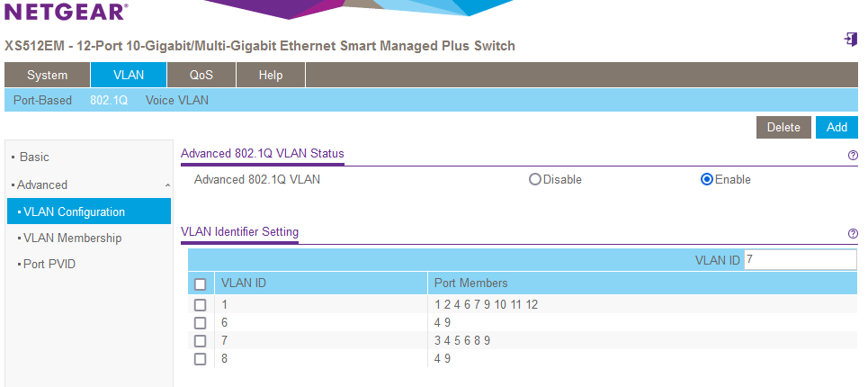The width and height of the screenshot is (868, 387).
Task: Open VLAN Configuration in sidebar
Action: pos(88,211)
